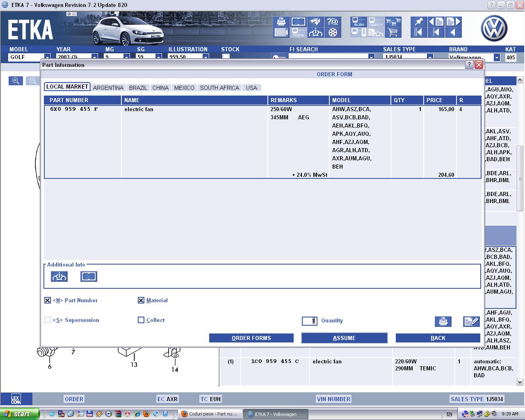Open the Windows start button
Image resolution: width=525 pixels, height=420 pixels.
[20, 414]
